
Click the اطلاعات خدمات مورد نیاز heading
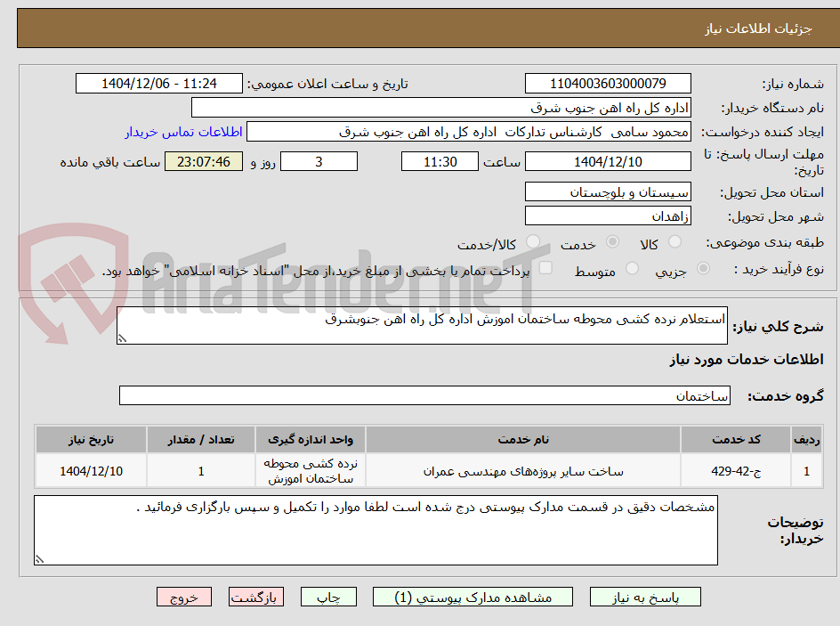(747, 359)
